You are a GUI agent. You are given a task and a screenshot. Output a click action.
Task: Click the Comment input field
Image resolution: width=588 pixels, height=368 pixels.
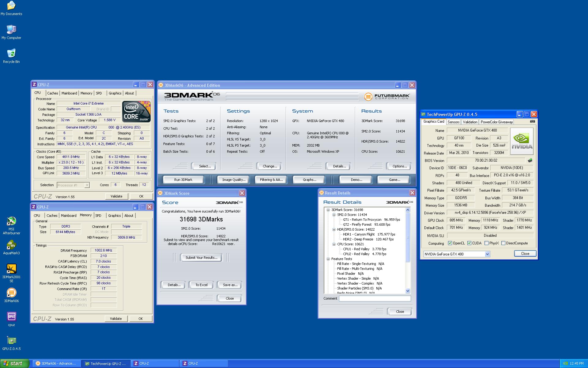tap(375, 298)
